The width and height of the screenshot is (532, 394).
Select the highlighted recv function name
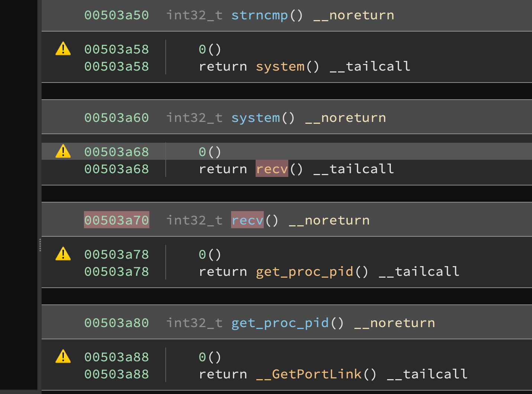coord(247,220)
